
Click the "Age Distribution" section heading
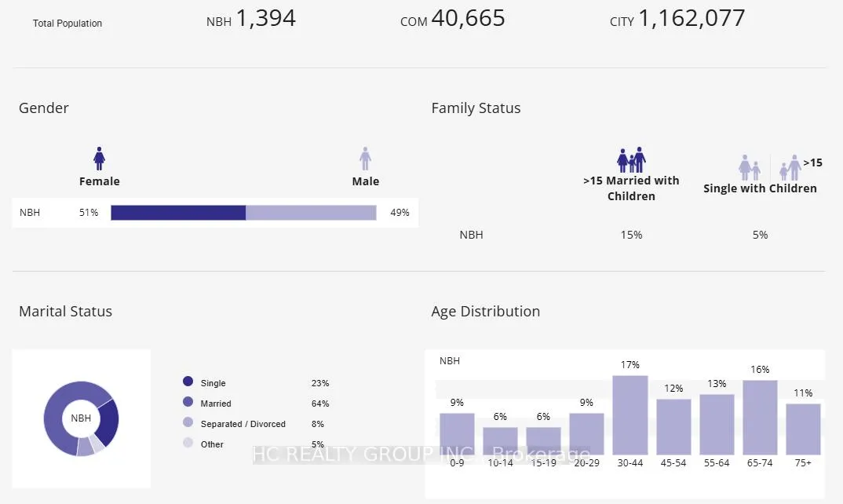486,312
